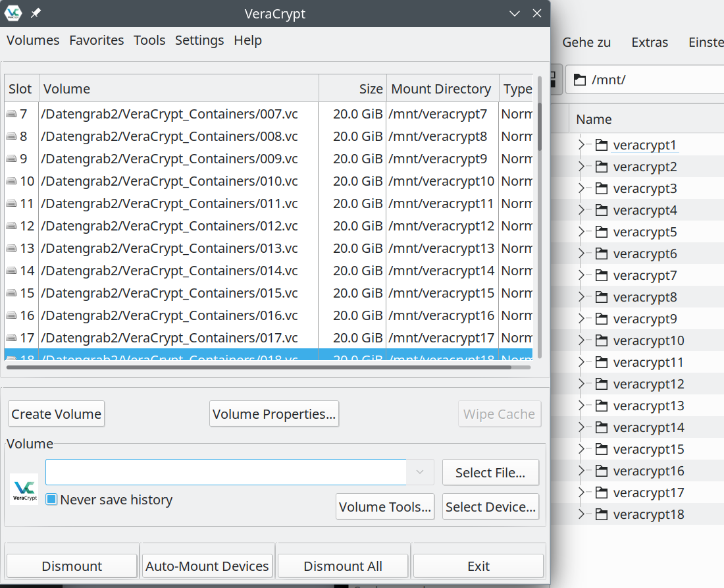
Task: Click drive icon for slot 14
Action: tap(11, 271)
